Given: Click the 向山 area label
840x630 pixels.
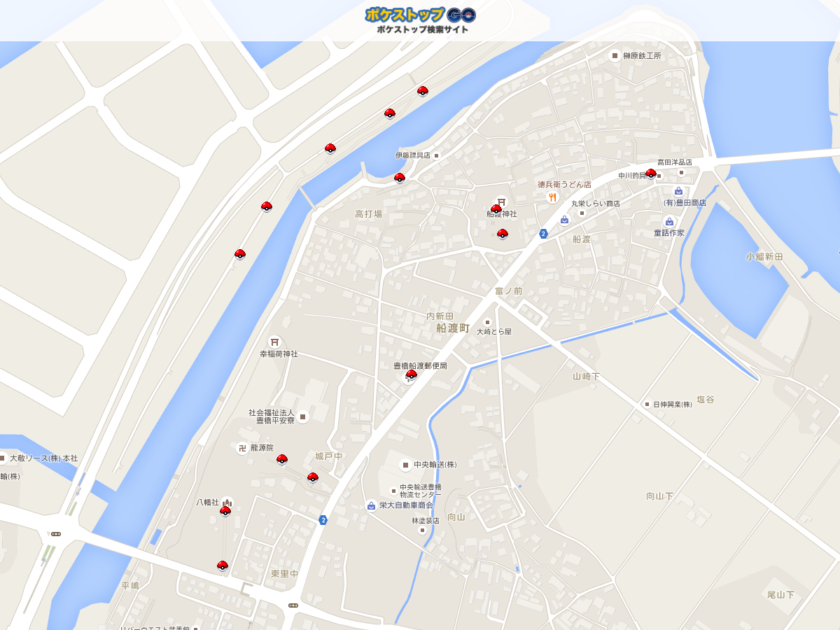Looking at the screenshot, I should tap(456, 517).
